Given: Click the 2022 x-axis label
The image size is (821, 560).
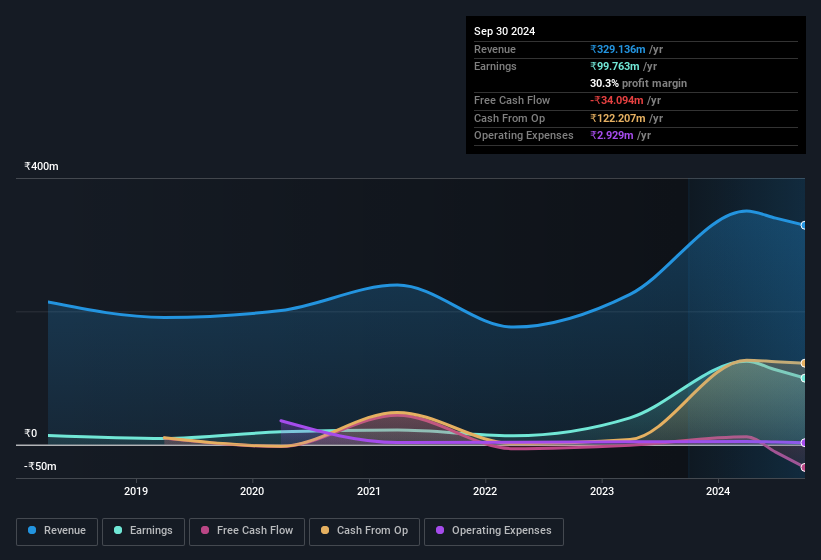Looking at the screenshot, I should (x=485, y=491).
